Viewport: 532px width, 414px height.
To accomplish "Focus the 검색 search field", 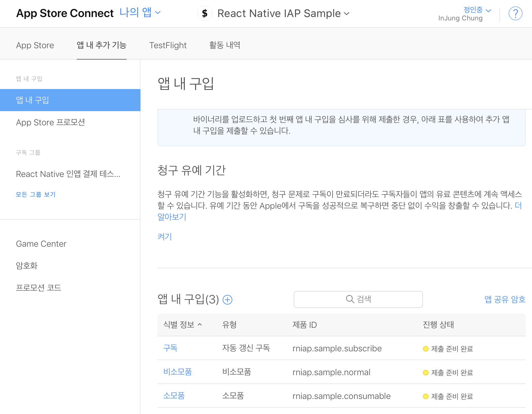I will [358, 299].
